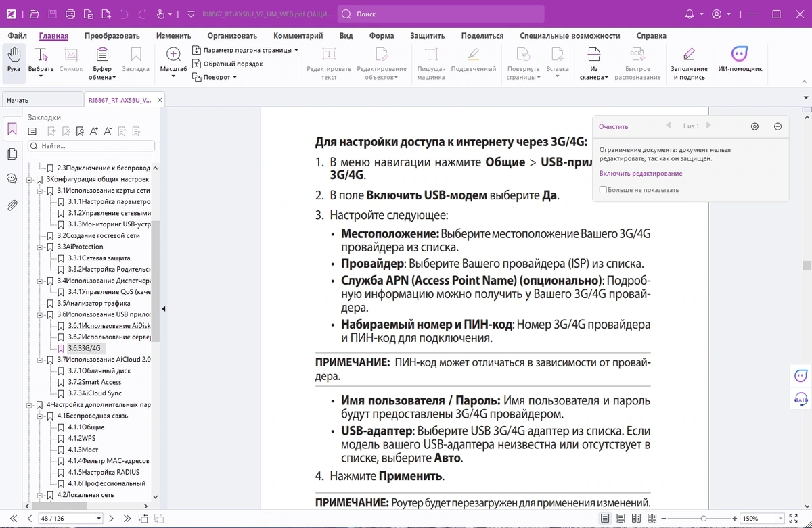812x528 pixels.
Task: Switch to single page view mode
Action: tap(605, 519)
